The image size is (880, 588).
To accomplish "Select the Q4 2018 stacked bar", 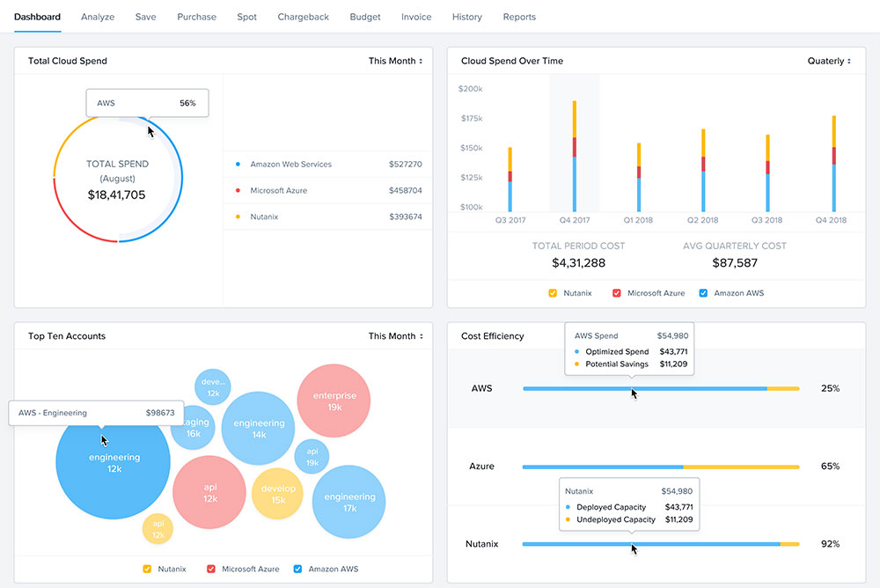I will 833,163.
